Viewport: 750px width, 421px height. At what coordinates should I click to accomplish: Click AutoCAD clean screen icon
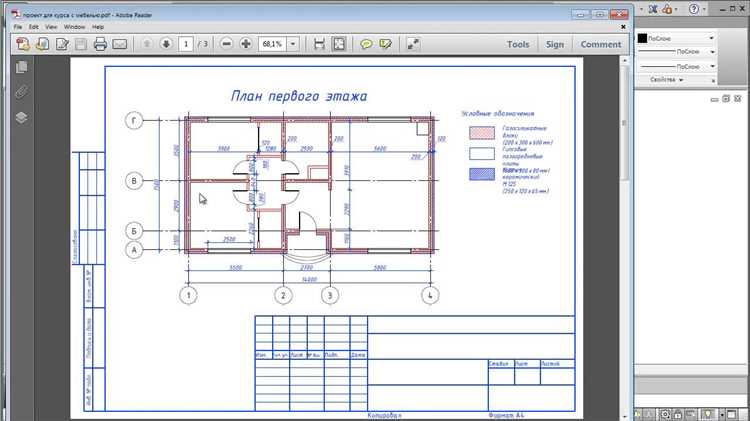(x=732, y=414)
